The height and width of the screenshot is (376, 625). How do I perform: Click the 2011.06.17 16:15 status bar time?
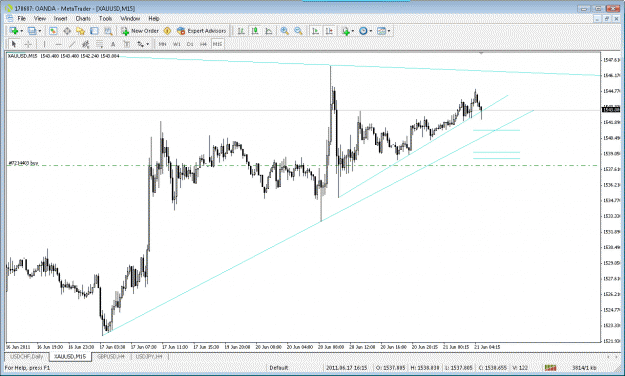[347, 368]
